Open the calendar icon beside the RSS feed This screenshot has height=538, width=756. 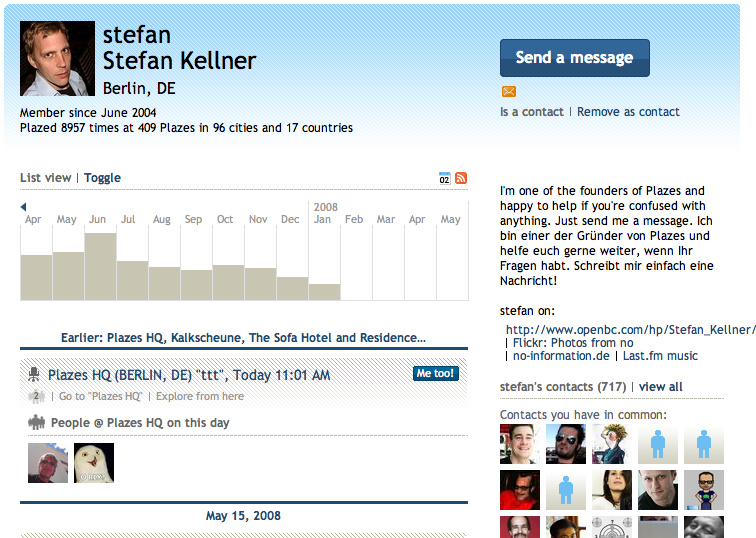pyautogui.click(x=445, y=178)
